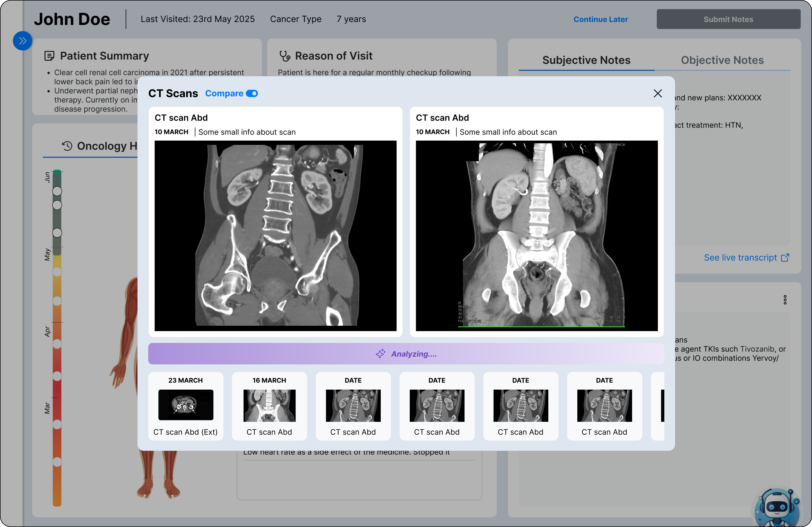Click the left CT scan Abd image

point(275,235)
